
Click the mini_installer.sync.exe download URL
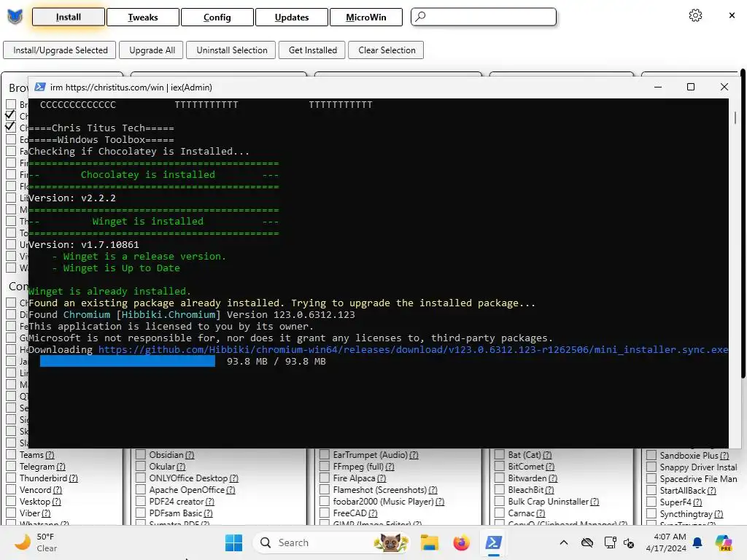413,349
